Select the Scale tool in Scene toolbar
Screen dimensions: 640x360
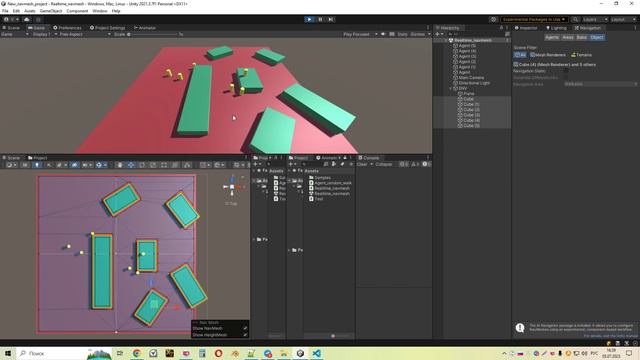[153, 165]
